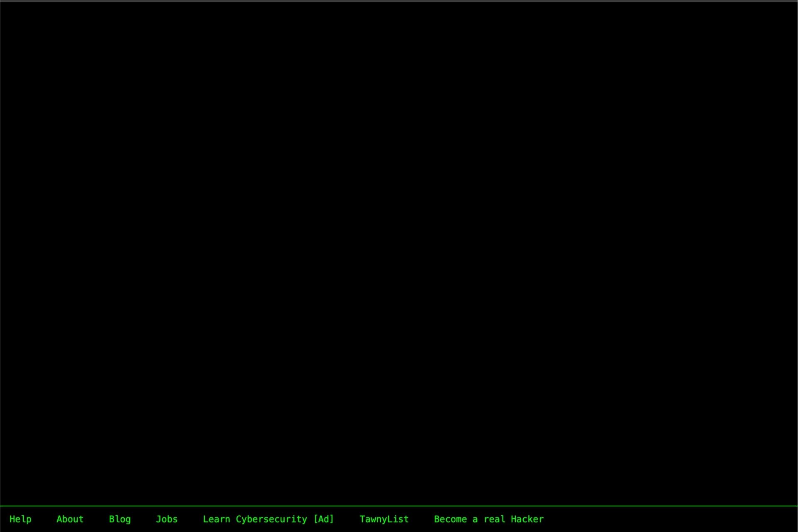
Task: Click the word Cybersecurity in footer
Action: pyautogui.click(x=271, y=519)
